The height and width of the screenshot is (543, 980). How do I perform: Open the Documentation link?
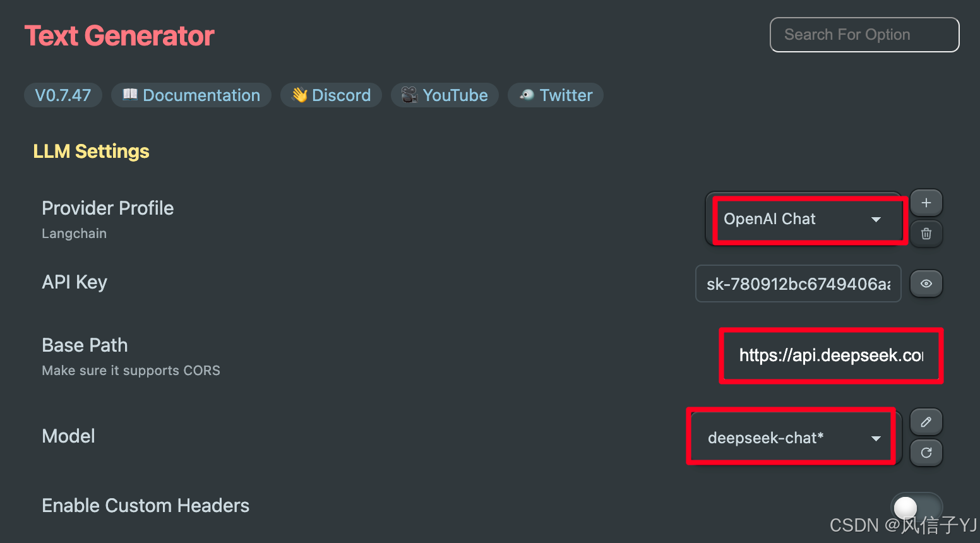click(x=191, y=95)
